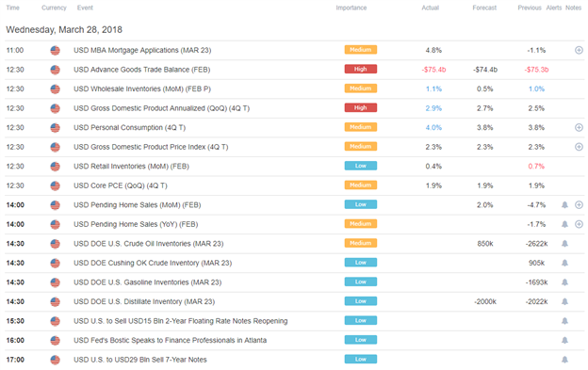
Task: Click bell icon for Distillate Inventory row
Action: [564, 301]
